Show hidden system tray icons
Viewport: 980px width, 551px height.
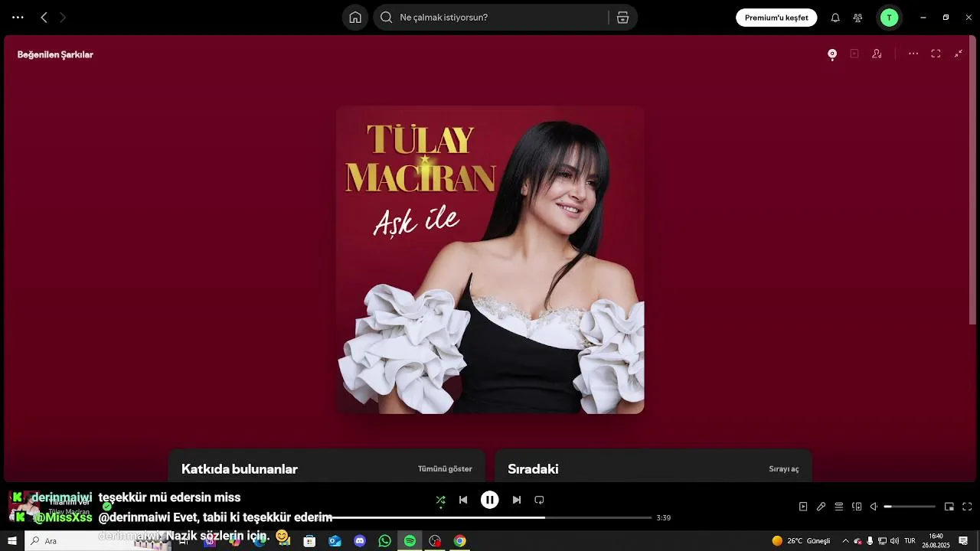(x=845, y=541)
